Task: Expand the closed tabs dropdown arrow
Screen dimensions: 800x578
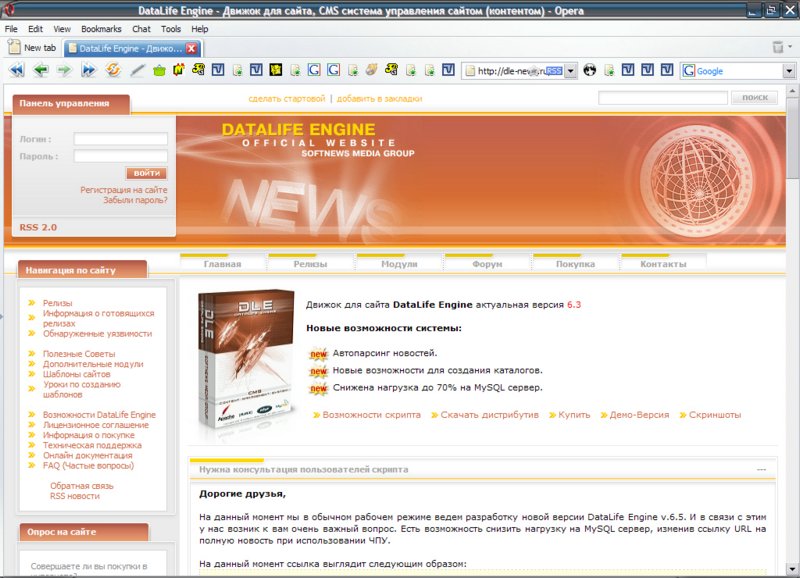Action: coord(790,47)
